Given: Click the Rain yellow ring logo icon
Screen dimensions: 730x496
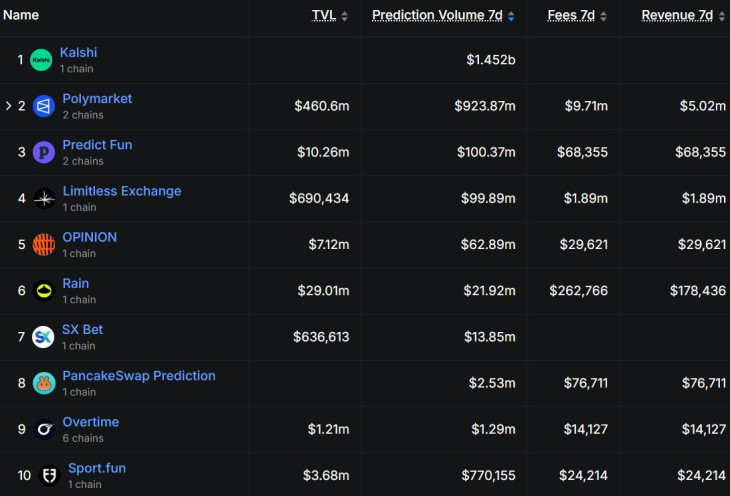Looking at the screenshot, I should (44, 291).
